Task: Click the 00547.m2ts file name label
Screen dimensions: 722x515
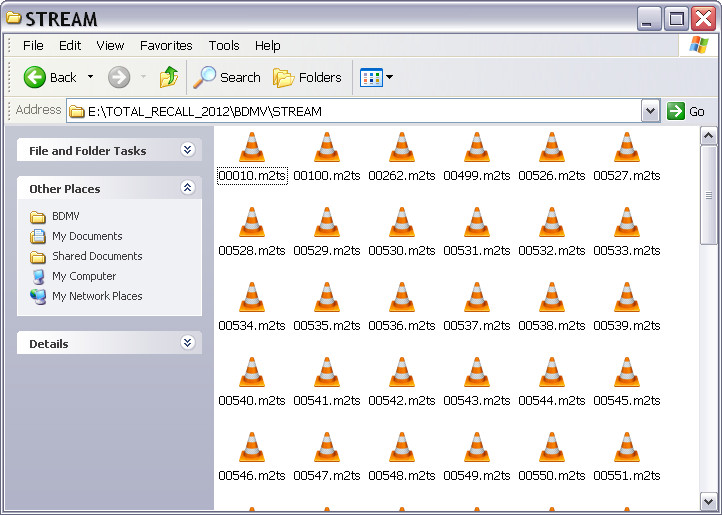Action: 327,476
